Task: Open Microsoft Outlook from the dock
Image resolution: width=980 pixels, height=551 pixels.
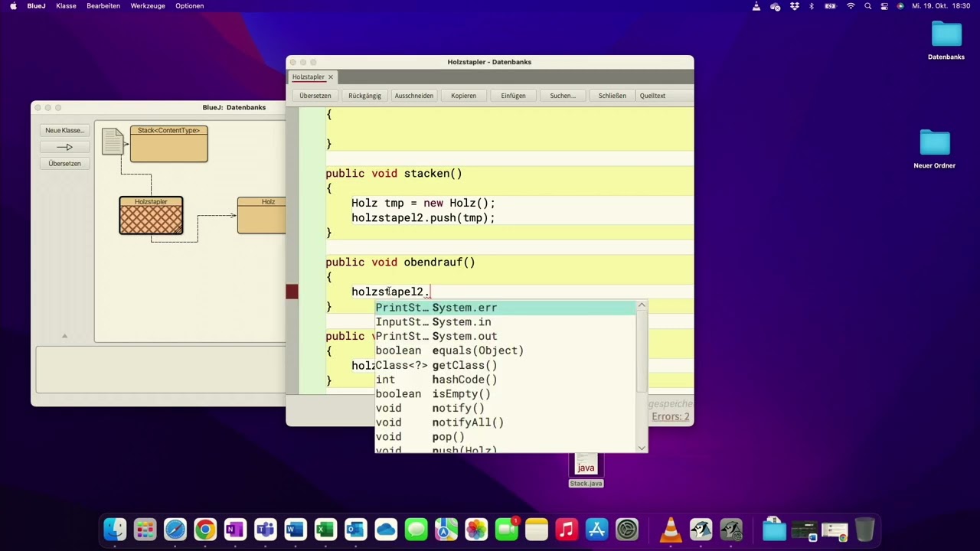Action: [x=356, y=529]
